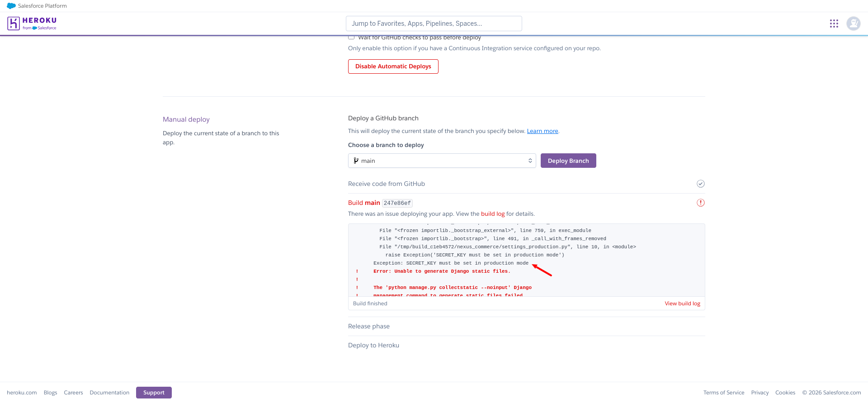The width and height of the screenshot is (868, 403).
Task: Click Choose a branch to deploy label
Action: (x=386, y=145)
